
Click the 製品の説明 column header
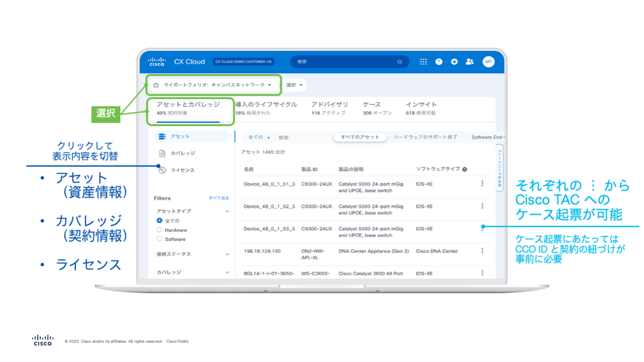coord(351,169)
